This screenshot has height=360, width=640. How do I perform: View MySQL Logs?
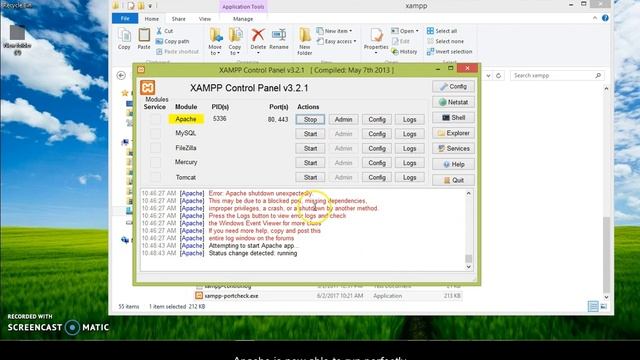click(x=409, y=134)
